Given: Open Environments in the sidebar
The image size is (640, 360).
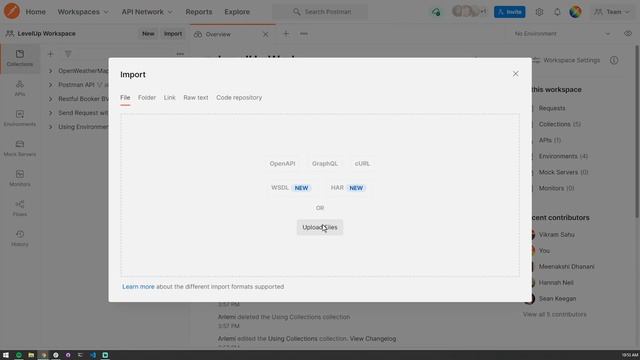Looking at the screenshot, I should tap(20, 118).
